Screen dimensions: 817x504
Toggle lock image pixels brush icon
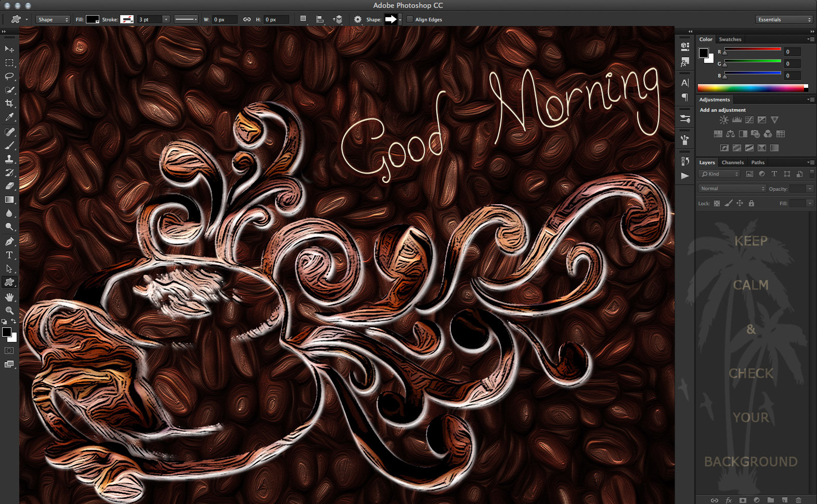[728, 203]
